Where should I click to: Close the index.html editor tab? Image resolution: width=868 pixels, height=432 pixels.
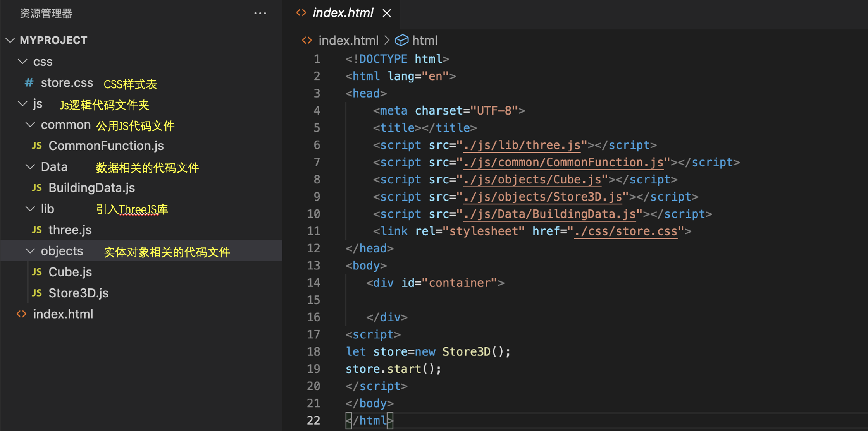pos(387,13)
